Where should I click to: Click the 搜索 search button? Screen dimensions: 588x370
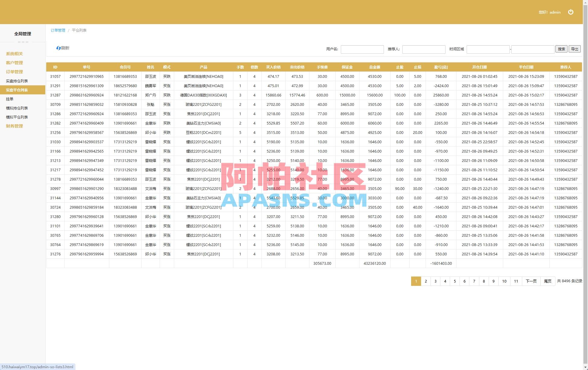561,49
